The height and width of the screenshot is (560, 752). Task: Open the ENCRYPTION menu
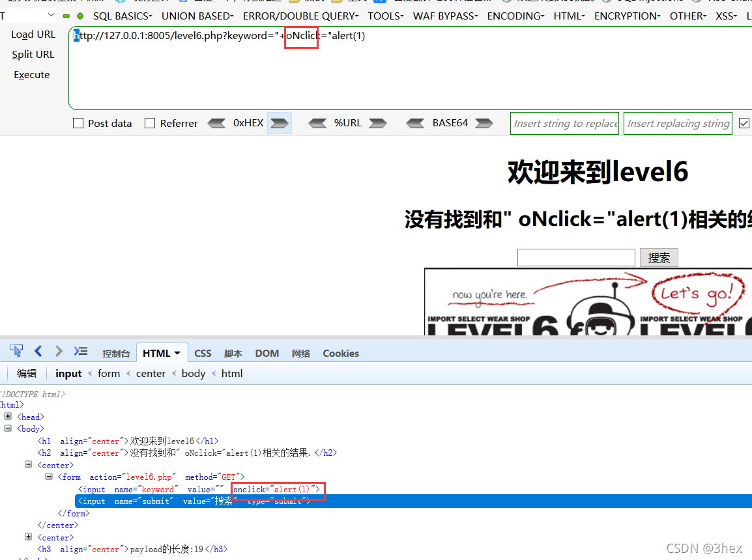coord(628,16)
